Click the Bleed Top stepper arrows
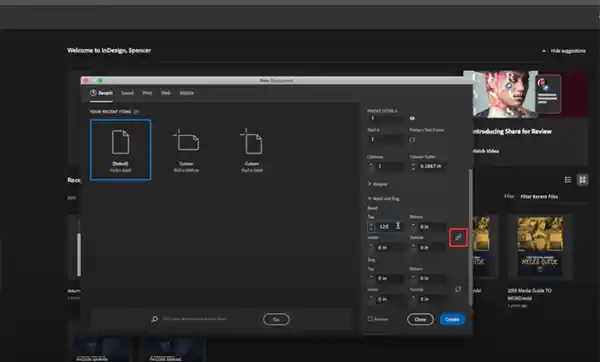This screenshot has height=362, width=600. pos(370,227)
